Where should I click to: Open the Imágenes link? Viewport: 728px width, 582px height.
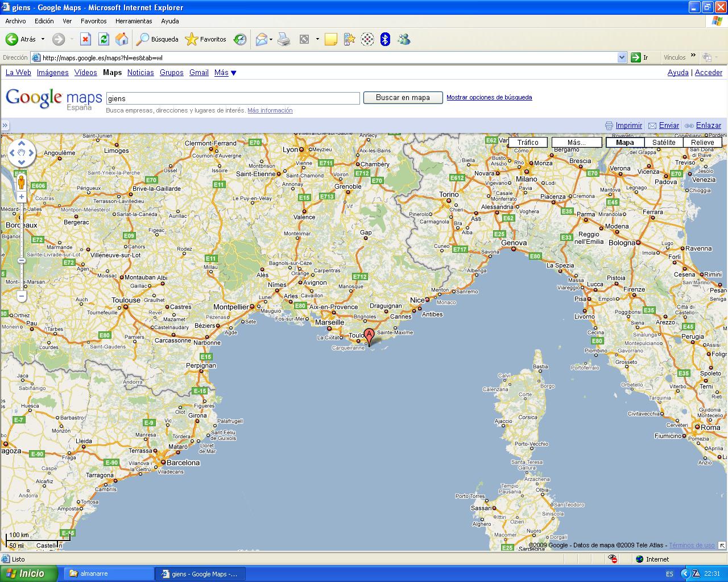pos(53,73)
